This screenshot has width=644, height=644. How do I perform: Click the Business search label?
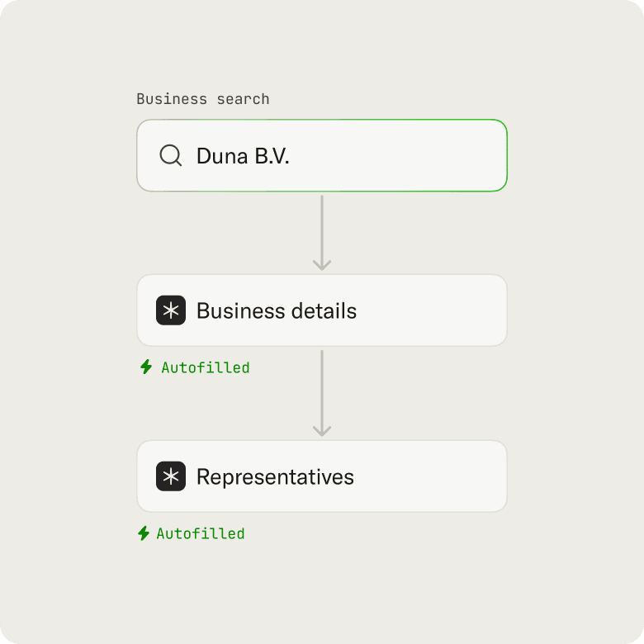click(x=203, y=99)
